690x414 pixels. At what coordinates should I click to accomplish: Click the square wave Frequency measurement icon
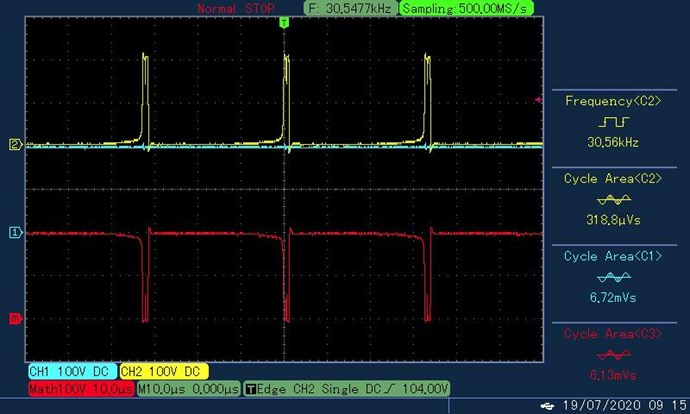[614, 121]
